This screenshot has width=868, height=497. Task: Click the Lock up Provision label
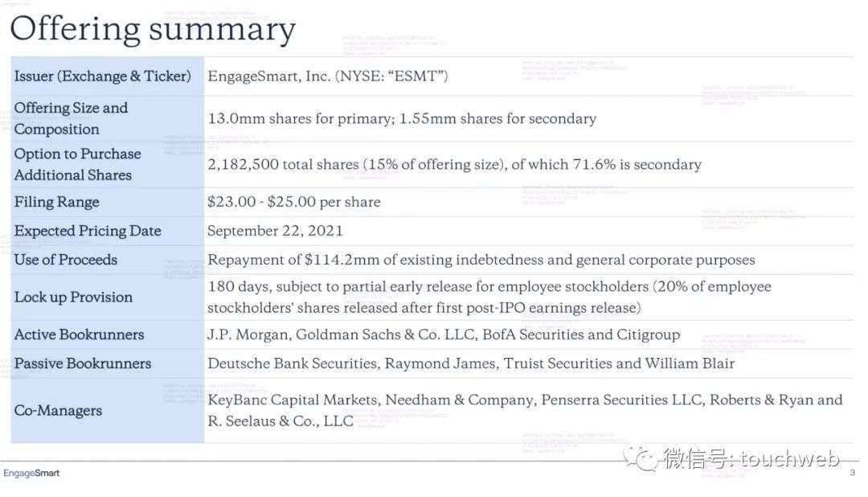pos(73,297)
